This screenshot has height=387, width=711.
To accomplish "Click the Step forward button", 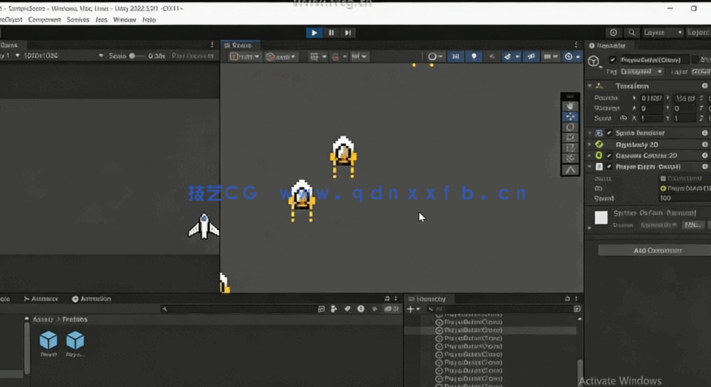I will [x=348, y=33].
